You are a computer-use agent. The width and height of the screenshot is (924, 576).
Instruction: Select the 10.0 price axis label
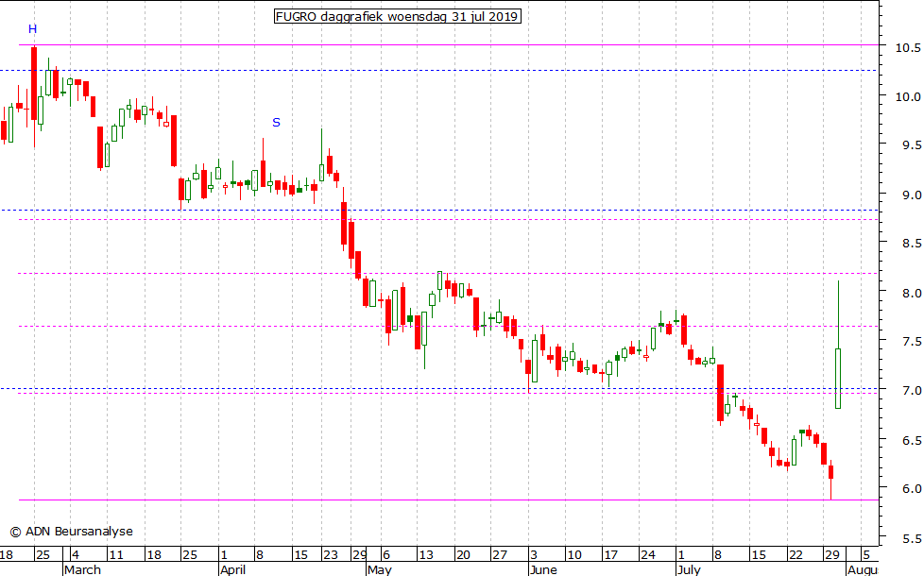point(908,96)
